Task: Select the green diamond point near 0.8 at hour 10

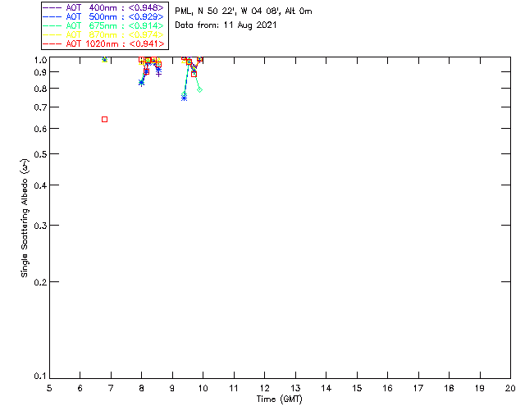Action: [x=199, y=89]
